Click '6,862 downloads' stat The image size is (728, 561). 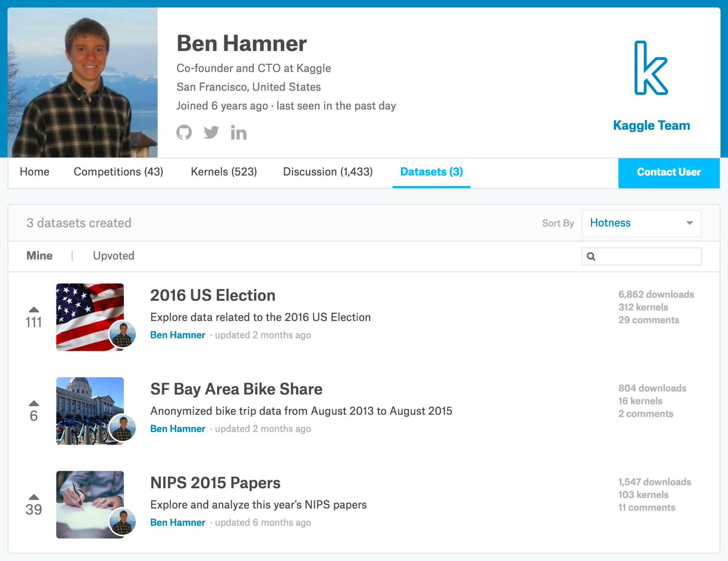(656, 295)
